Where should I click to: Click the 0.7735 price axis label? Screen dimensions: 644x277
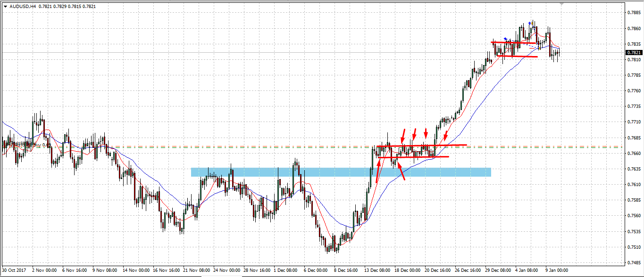(635, 106)
